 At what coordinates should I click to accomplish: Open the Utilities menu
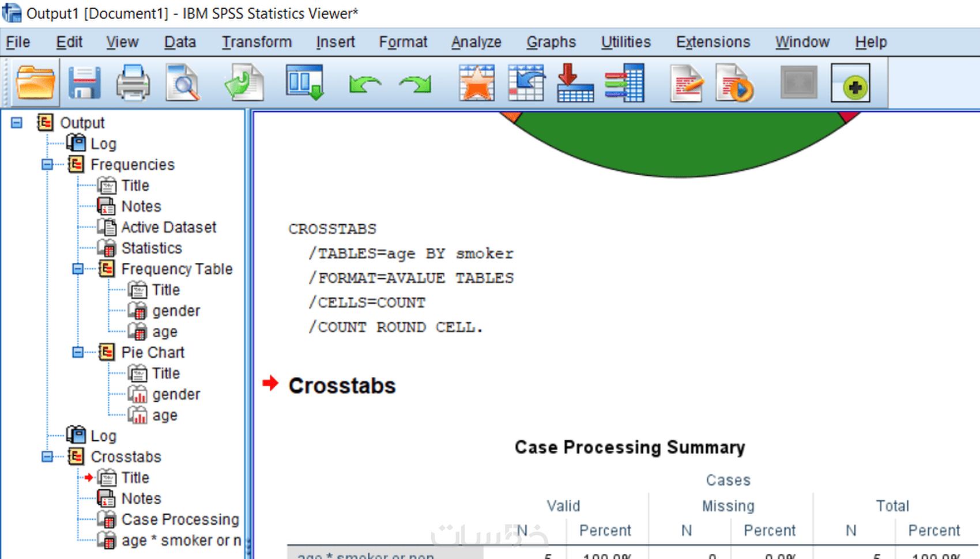pyautogui.click(x=625, y=42)
